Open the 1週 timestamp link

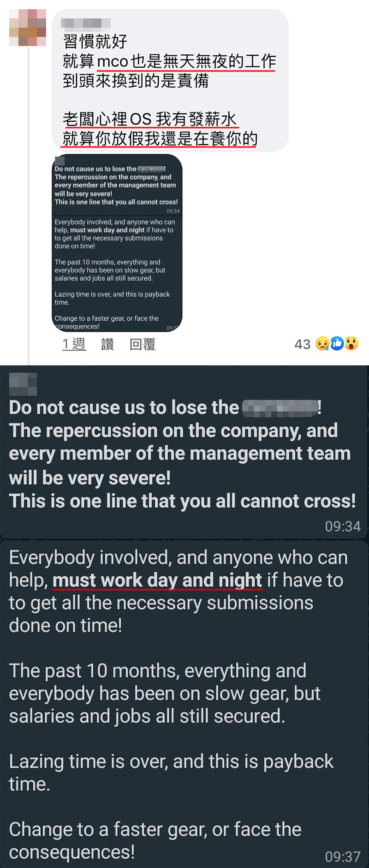click(x=74, y=344)
